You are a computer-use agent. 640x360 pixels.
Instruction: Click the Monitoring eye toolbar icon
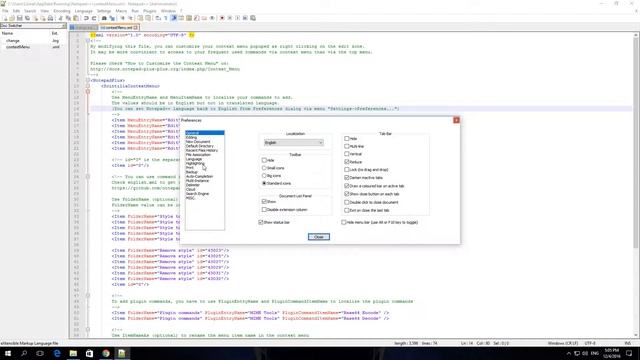point(212,18)
